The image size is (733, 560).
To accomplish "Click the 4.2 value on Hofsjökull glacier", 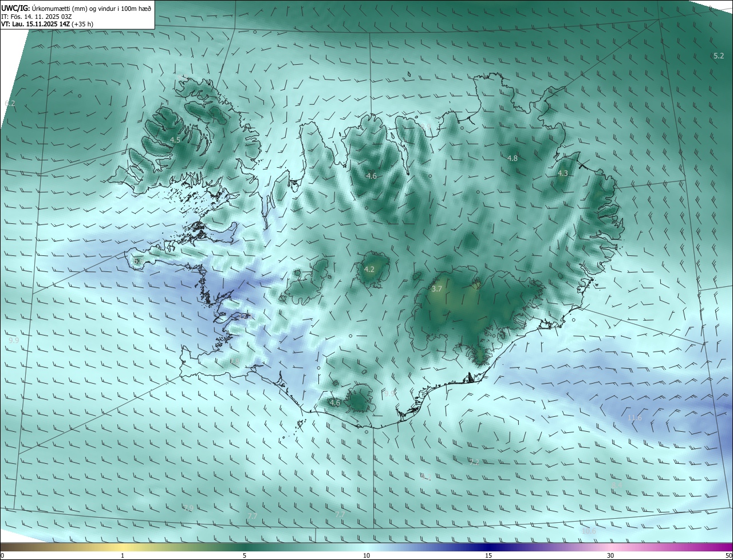I will [369, 269].
